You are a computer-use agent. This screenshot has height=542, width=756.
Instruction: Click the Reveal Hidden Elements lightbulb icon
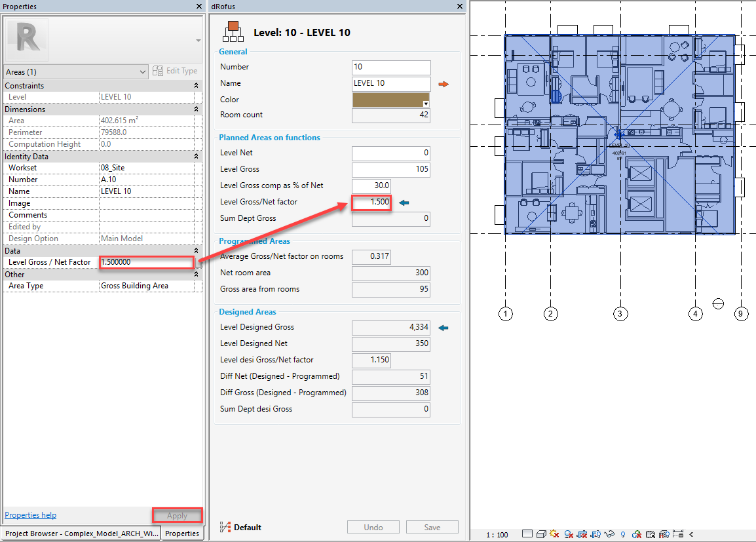tap(622, 534)
